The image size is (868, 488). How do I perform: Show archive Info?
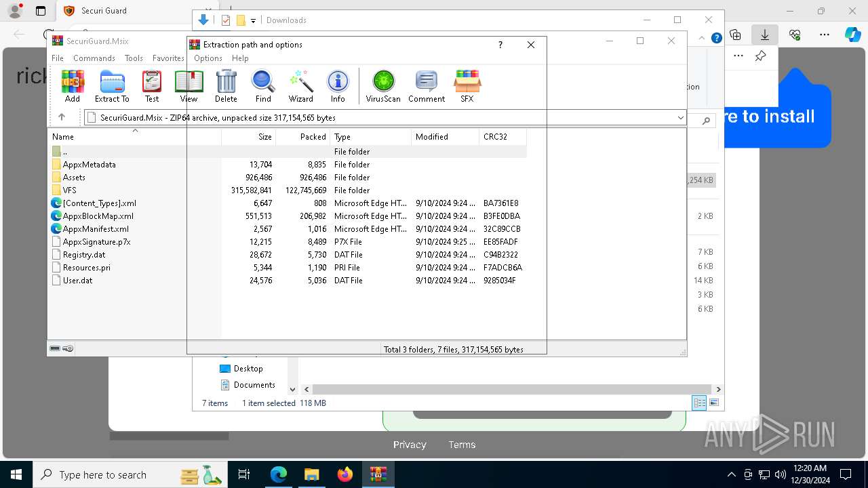[x=338, y=86]
